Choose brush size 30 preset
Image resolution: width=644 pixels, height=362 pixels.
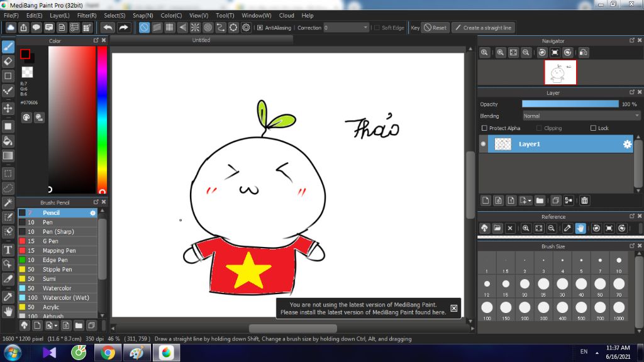[x=562, y=286]
